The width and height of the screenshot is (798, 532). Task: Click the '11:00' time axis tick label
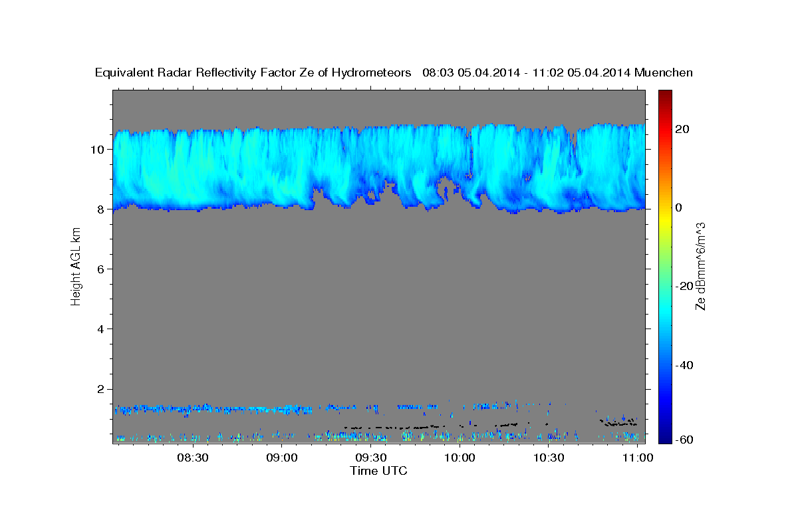pyautogui.click(x=638, y=458)
